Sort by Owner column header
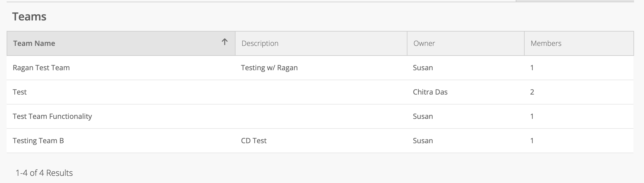This screenshot has height=183, width=644. (x=466, y=43)
